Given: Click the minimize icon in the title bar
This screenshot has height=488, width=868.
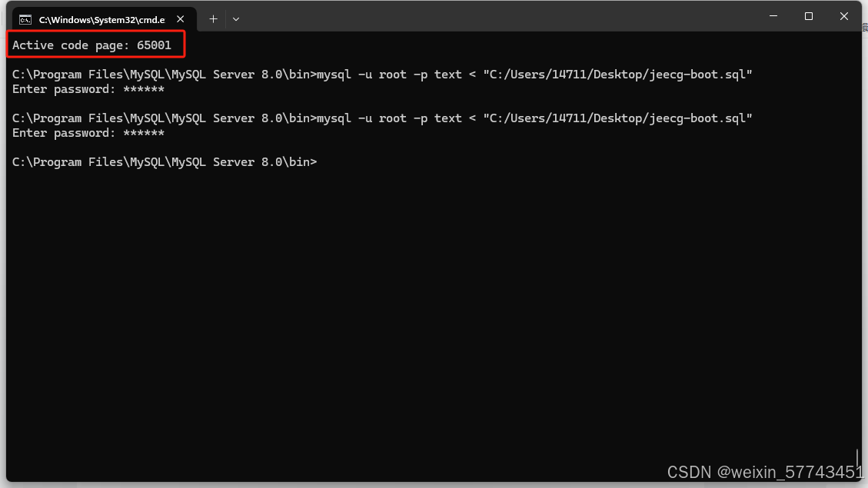Looking at the screenshot, I should pyautogui.click(x=773, y=15).
